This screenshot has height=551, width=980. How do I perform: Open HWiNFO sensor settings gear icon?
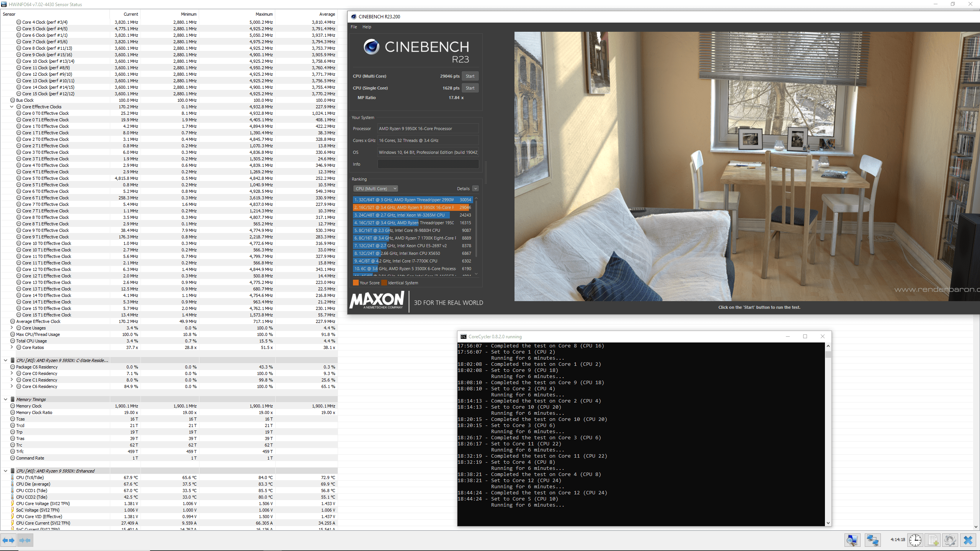tap(950, 540)
